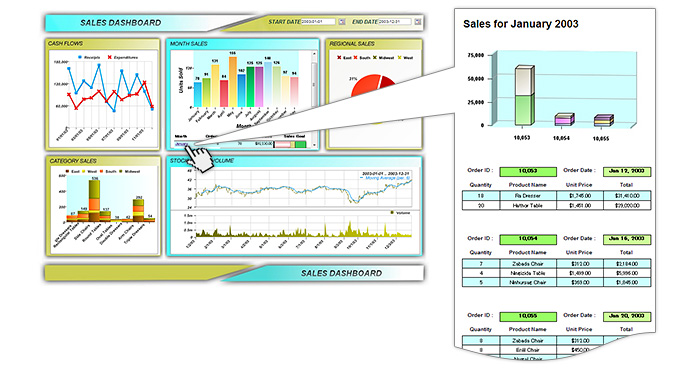700x370 pixels.
Task: Click the green Order ID field showing 10,054
Action: pos(528,239)
